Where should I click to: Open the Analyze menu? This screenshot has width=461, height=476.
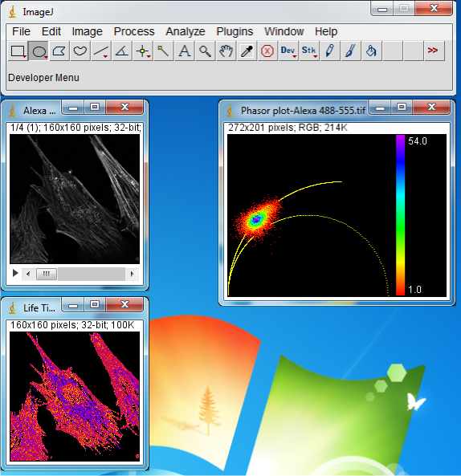point(186,31)
